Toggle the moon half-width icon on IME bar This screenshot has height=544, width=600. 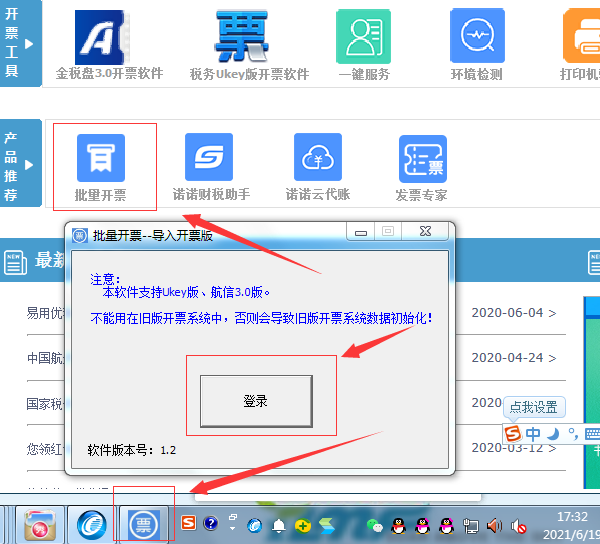[x=553, y=434]
